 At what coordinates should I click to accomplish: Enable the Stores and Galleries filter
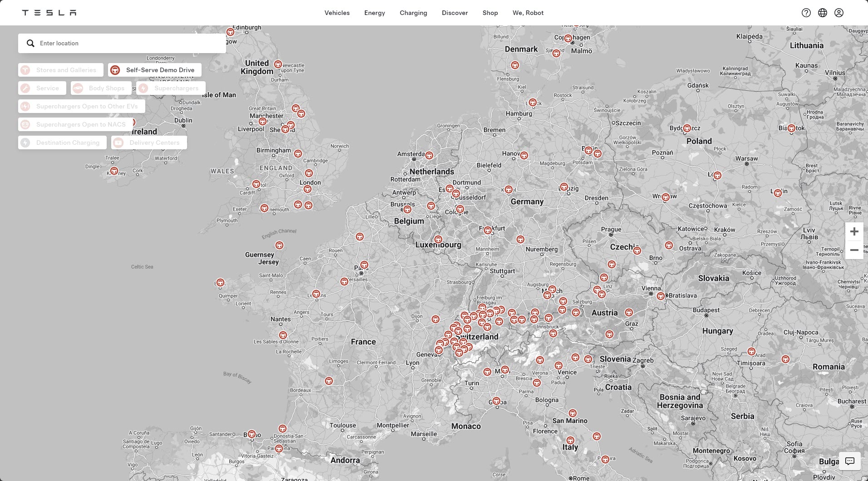click(x=61, y=70)
